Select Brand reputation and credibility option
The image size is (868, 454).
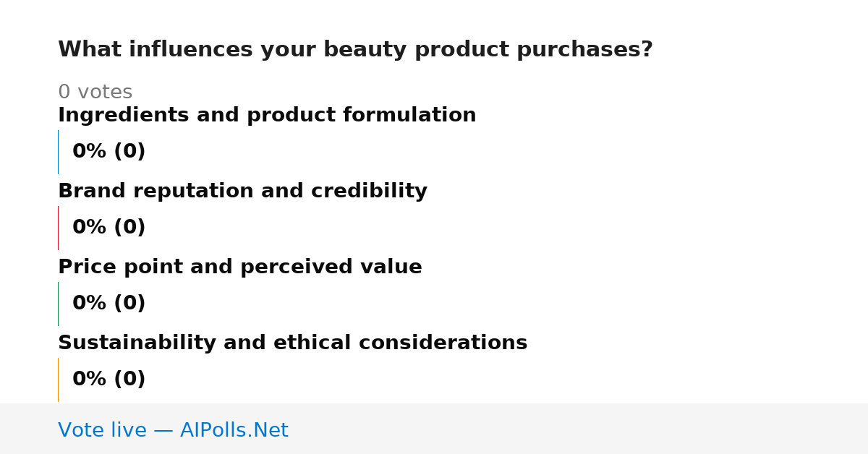pos(242,191)
